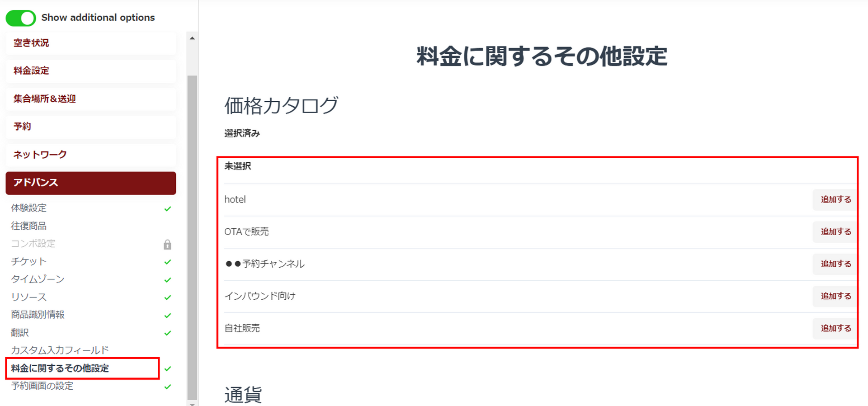Open the ネットワーク sidebar section
The height and width of the screenshot is (406, 868).
90,155
